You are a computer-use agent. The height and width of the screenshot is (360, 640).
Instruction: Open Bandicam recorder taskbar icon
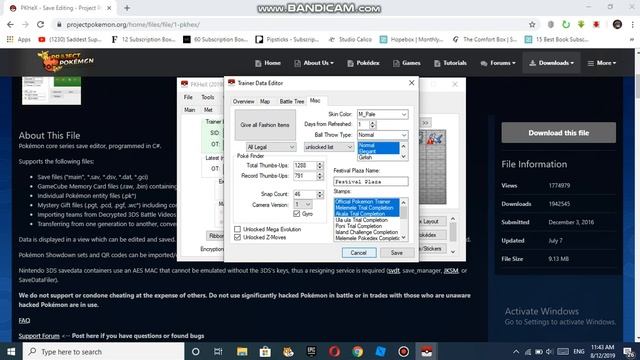pyautogui.click(x=403, y=351)
